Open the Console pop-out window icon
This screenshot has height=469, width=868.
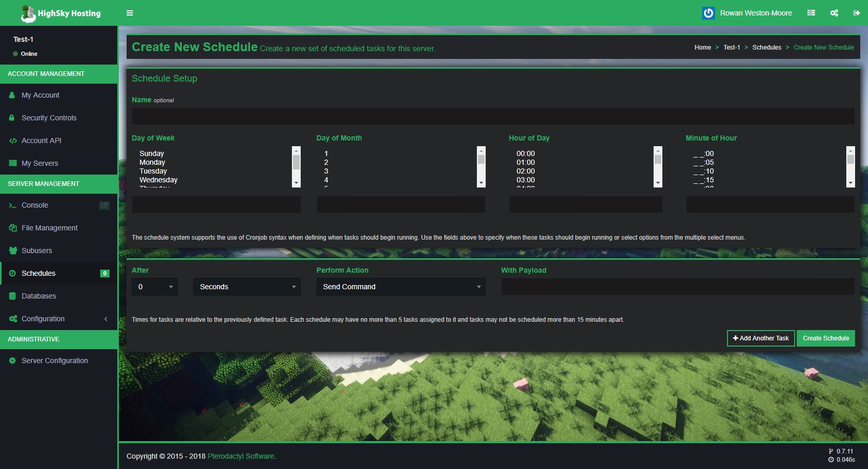coord(104,205)
